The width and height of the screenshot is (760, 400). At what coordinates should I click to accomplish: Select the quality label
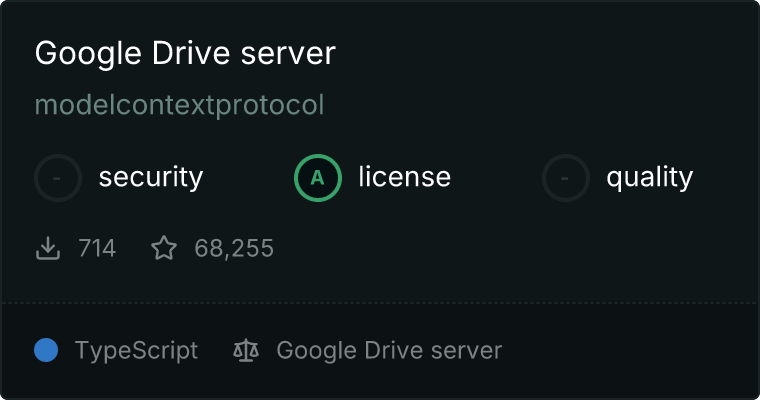649,178
